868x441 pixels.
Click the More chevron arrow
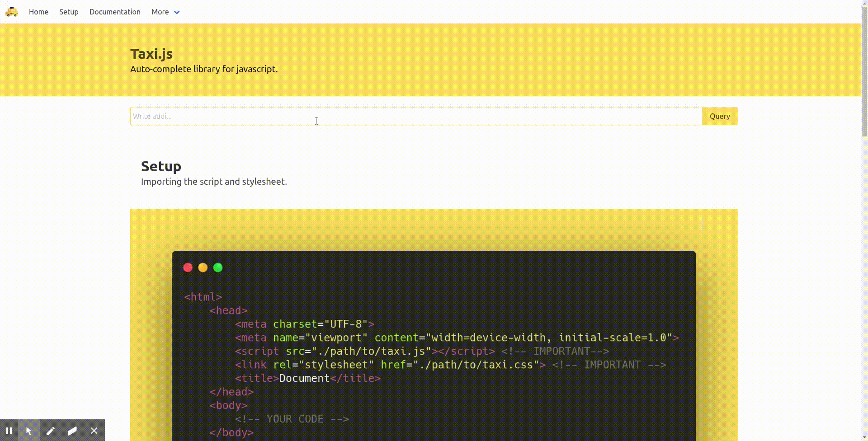click(177, 12)
